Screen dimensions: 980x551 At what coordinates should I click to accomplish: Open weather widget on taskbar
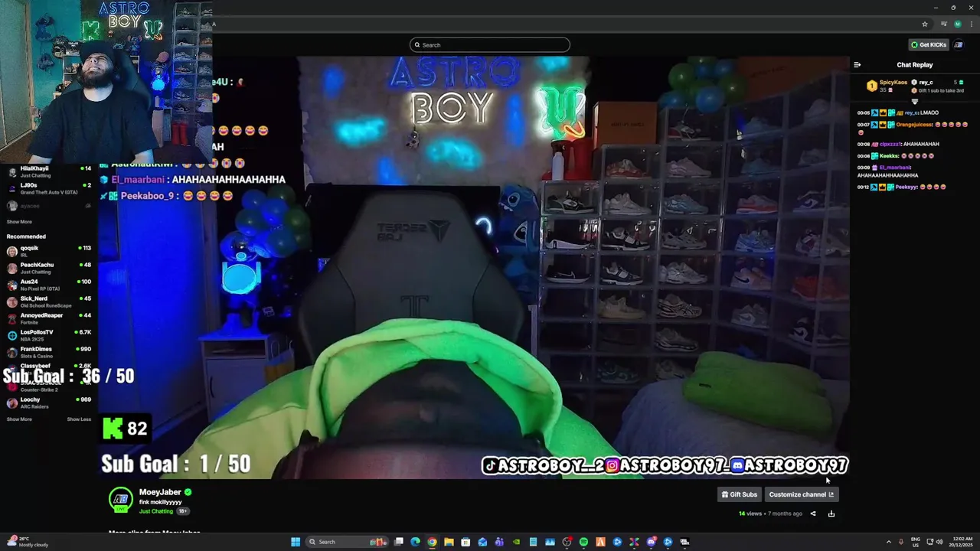click(27, 542)
